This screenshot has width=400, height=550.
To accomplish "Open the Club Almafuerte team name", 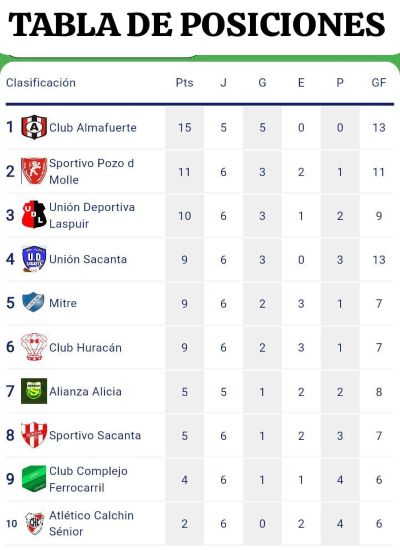I will click(93, 127).
